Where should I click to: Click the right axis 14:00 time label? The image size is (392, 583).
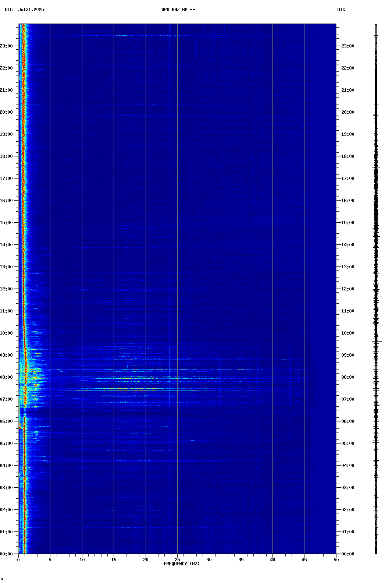[348, 245]
